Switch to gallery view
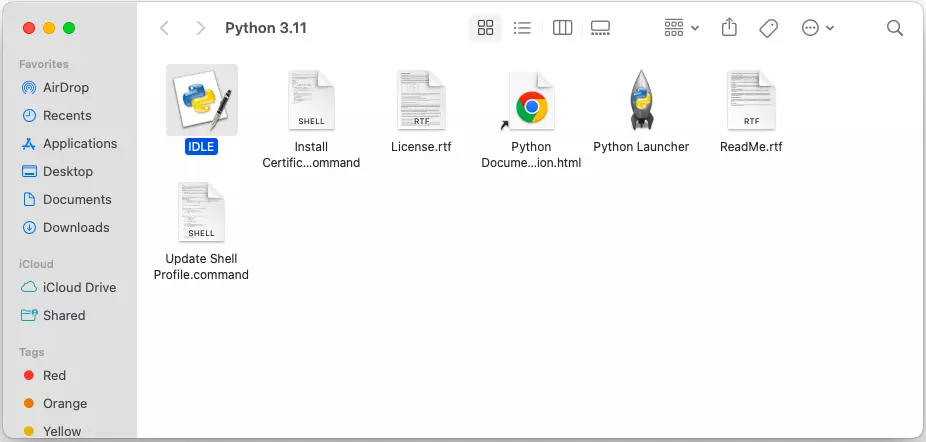The width and height of the screenshot is (926, 442). [x=600, y=28]
